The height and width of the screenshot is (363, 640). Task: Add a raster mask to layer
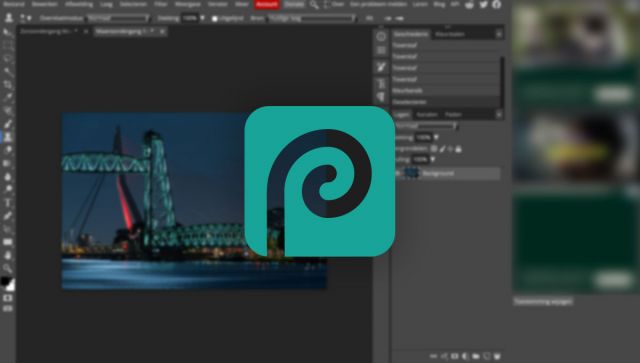point(454,356)
